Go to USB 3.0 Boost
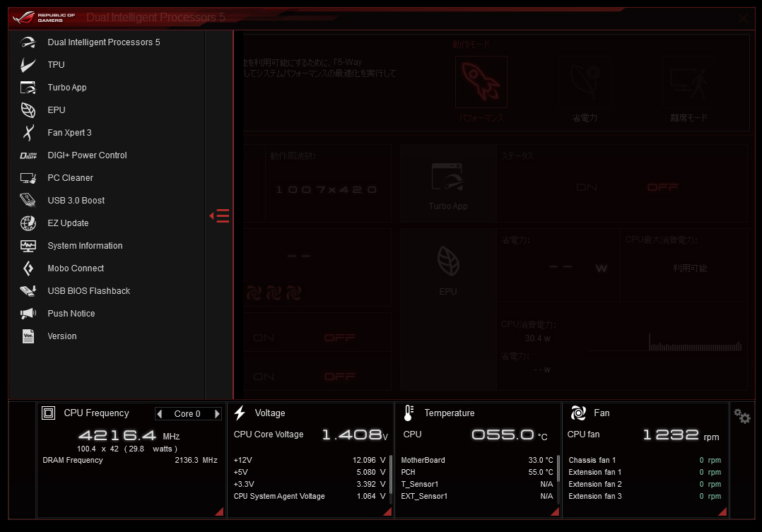The image size is (762, 532). 76,200
